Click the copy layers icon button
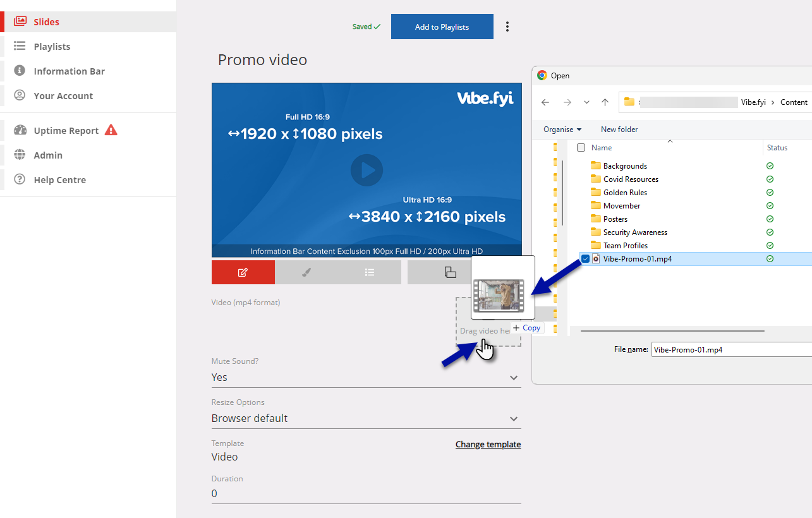 pos(450,272)
